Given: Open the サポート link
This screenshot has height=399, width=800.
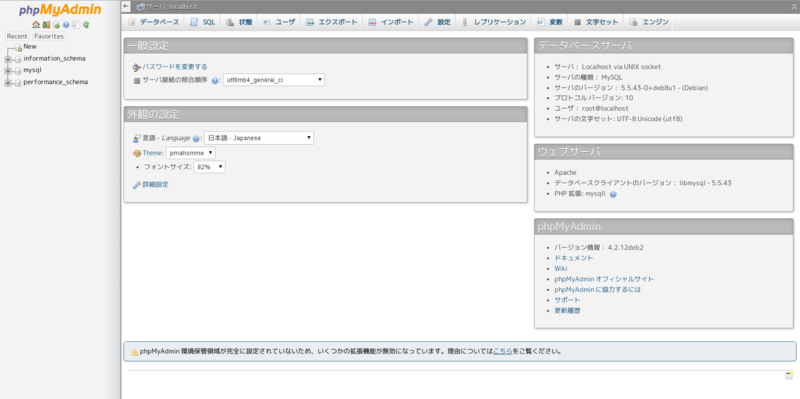Looking at the screenshot, I should [x=567, y=300].
